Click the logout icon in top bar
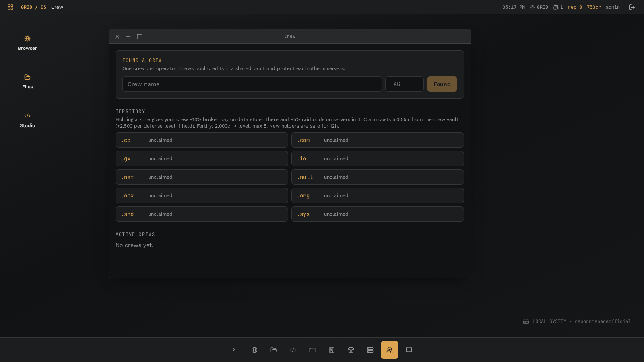Image resolution: width=644 pixels, height=362 pixels. (632, 7)
